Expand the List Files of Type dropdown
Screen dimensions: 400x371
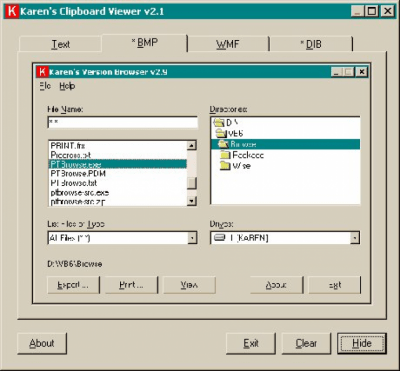pyautogui.click(x=192, y=238)
